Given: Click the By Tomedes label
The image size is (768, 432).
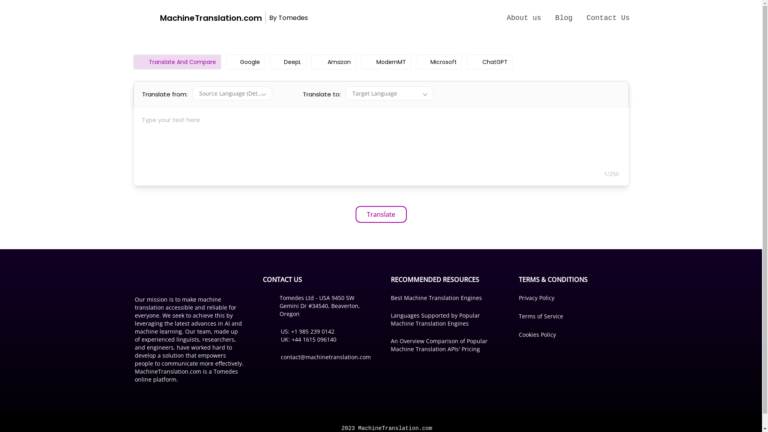Looking at the screenshot, I should point(288,18).
